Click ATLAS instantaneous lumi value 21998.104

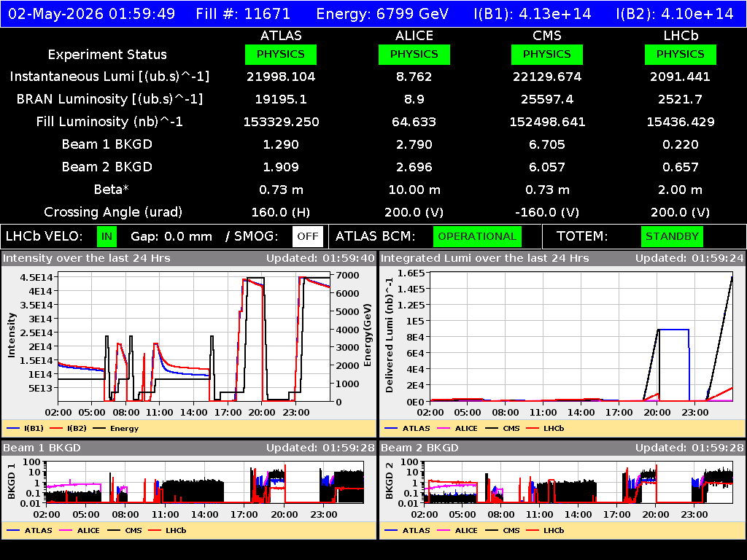click(x=281, y=77)
